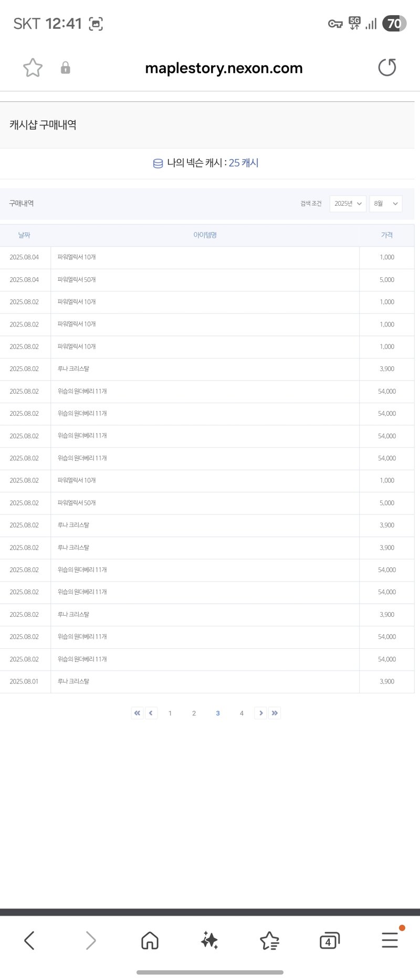
Task: Go to page 2 of purchase history
Action: point(194,713)
